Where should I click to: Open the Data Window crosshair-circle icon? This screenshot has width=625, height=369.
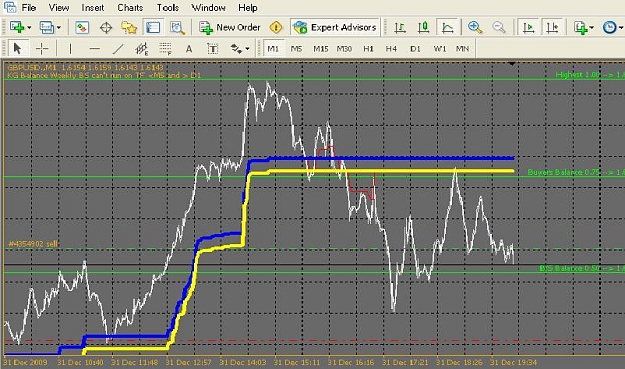[106, 27]
